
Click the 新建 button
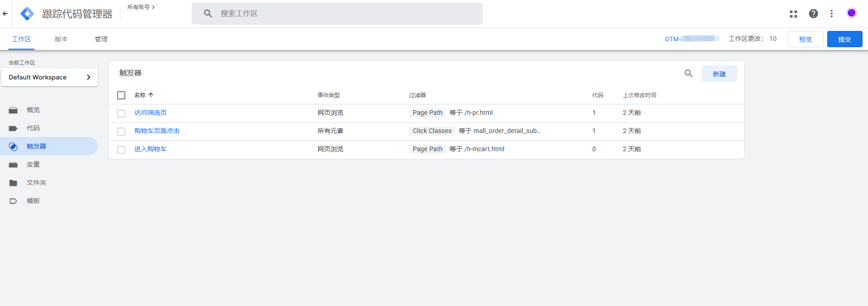point(719,74)
